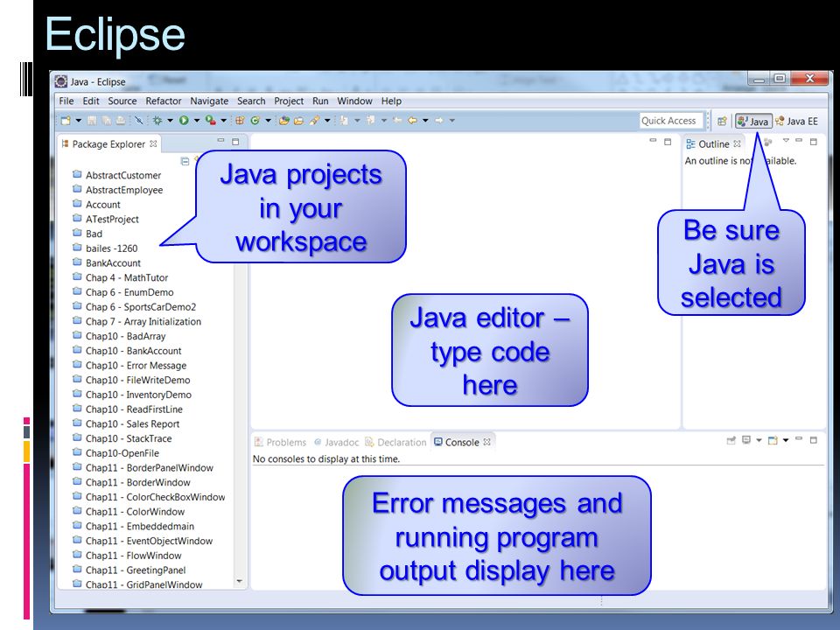Click the Open Perspective icon

coord(722,121)
